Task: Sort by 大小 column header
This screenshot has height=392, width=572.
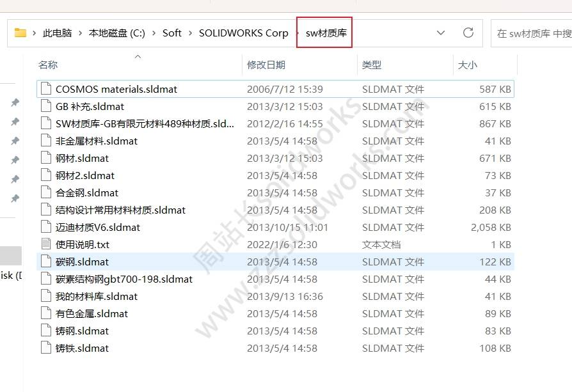Action: pyautogui.click(x=467, y=65)
